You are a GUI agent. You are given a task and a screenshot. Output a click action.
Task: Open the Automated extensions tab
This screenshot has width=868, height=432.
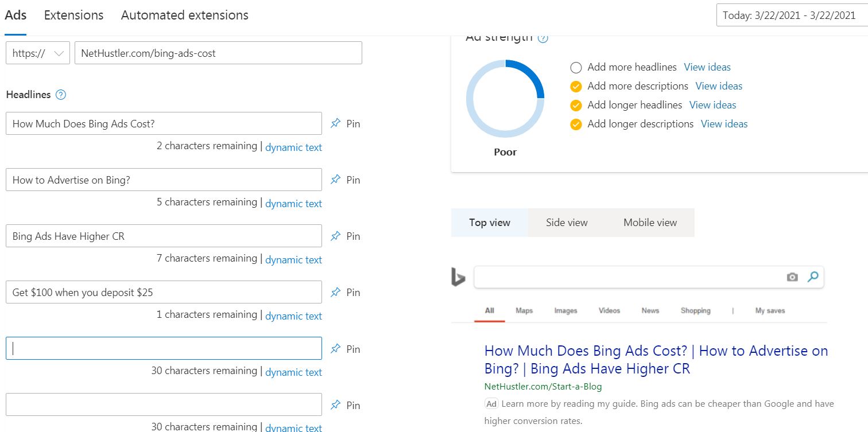[185, 15]
